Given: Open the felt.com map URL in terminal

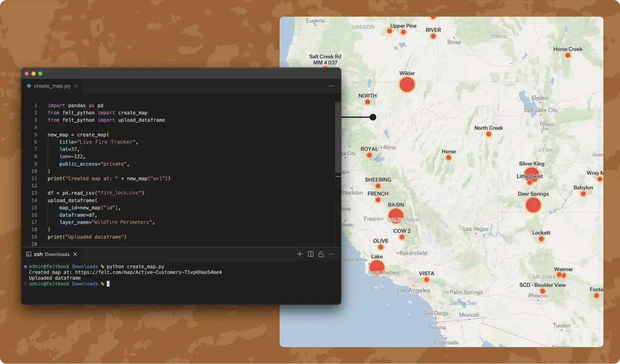Looking at the screenshot, I should 148,272.
